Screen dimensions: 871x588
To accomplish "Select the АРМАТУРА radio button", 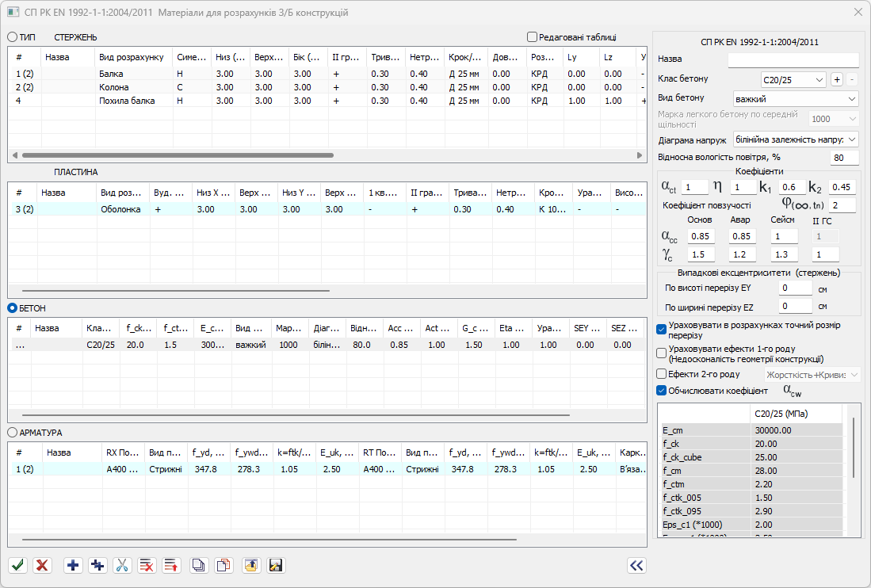I will (x=13, y=433).
